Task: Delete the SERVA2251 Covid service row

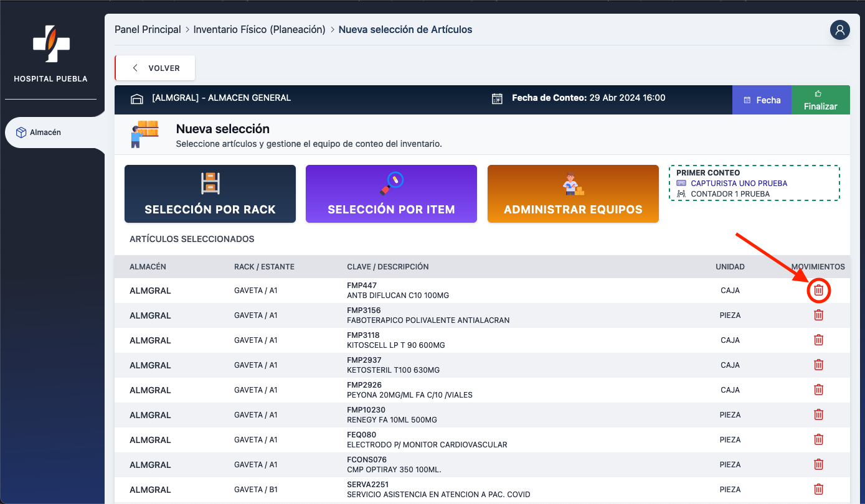Action: pyautogui.click(x=818, y=490)
